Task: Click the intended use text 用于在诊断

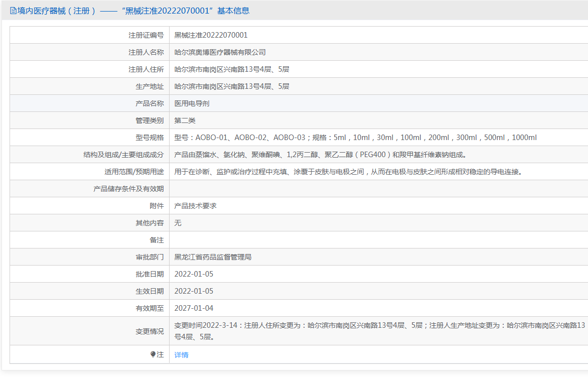Action: coord(349,172)
